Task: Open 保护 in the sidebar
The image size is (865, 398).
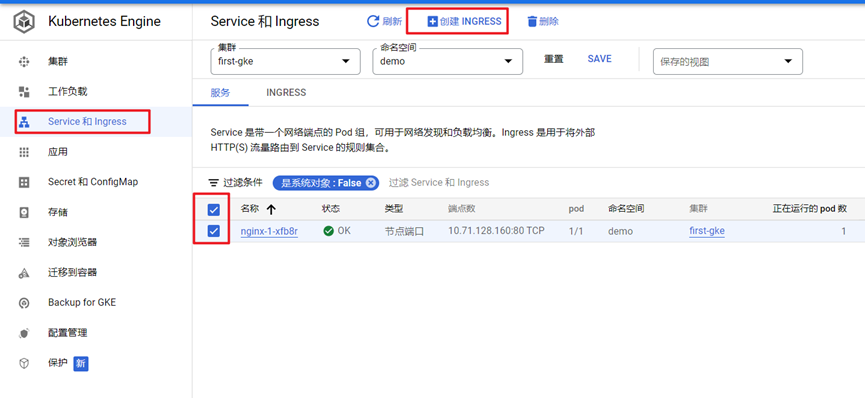Action: tap(58, 363)
